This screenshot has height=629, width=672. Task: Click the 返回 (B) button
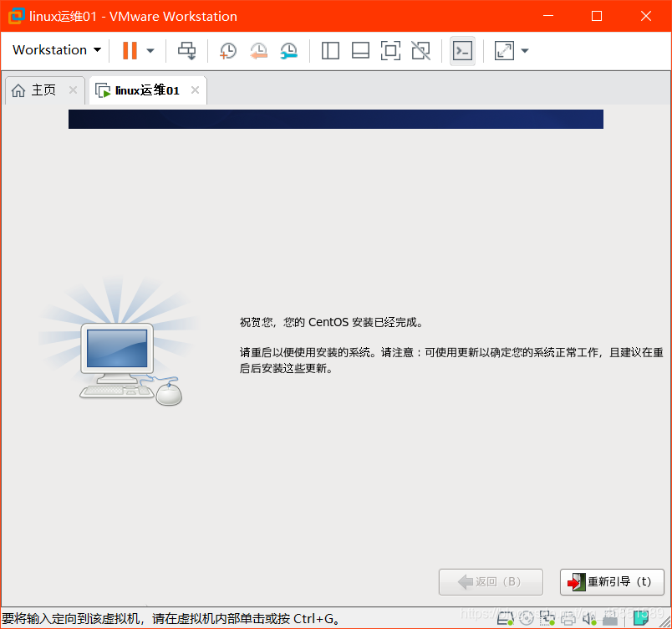pyautogui.click(x=491, y=582)
